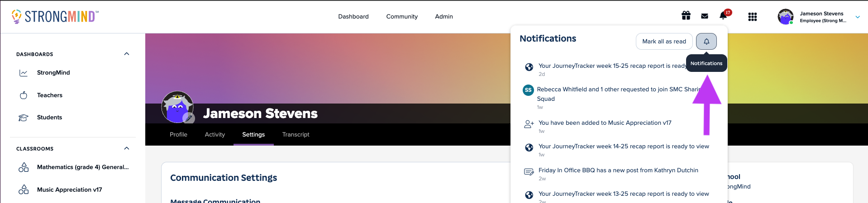Screen dimensions: 868x203
Task: Open the messages envelope icon
Action: (x=705, y=16)
